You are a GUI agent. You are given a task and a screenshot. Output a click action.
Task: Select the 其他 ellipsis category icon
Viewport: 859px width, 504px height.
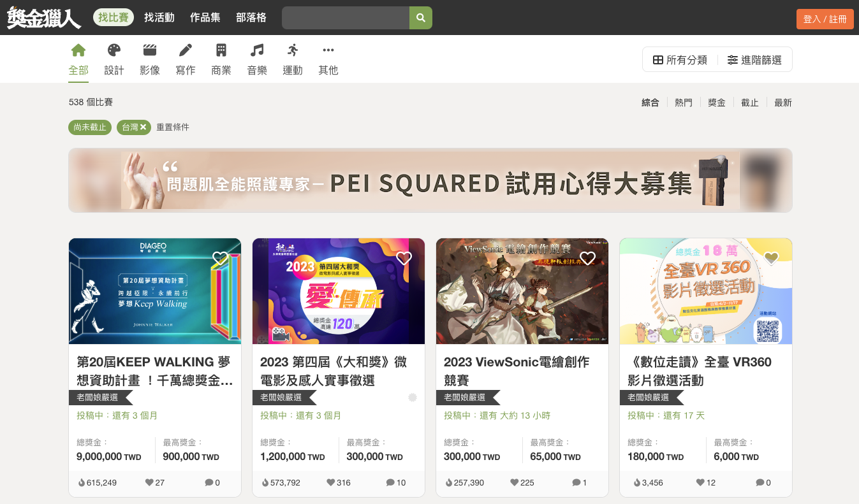click(x=328, y=50)
